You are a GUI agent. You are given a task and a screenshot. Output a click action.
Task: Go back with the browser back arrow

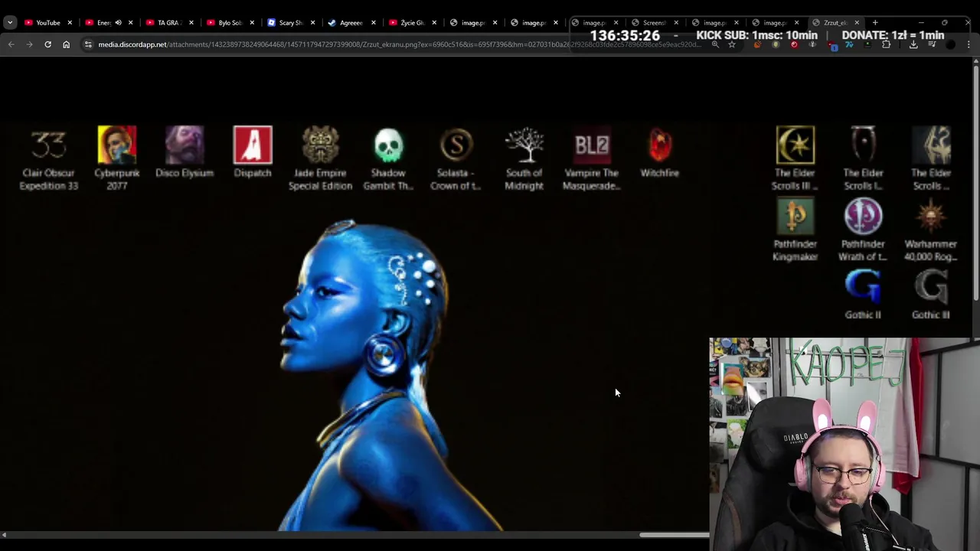tap(11, 44)
